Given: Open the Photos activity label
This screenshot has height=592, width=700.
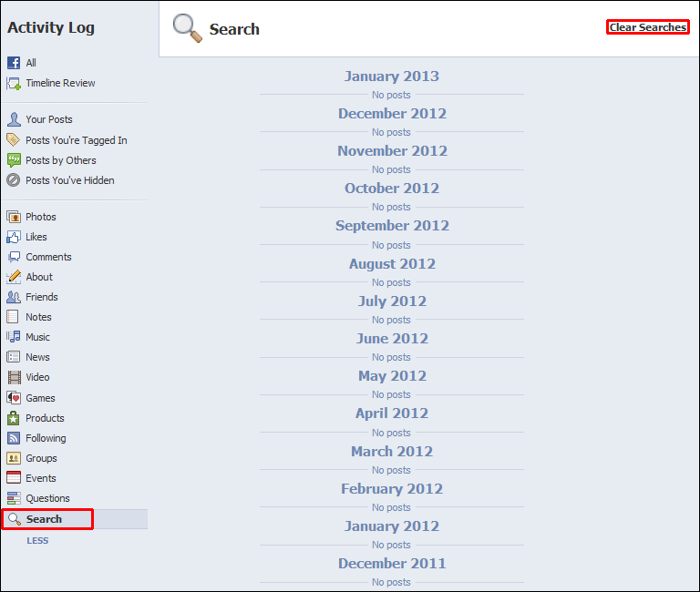Looking at the screenshot, I should (41, 217).
